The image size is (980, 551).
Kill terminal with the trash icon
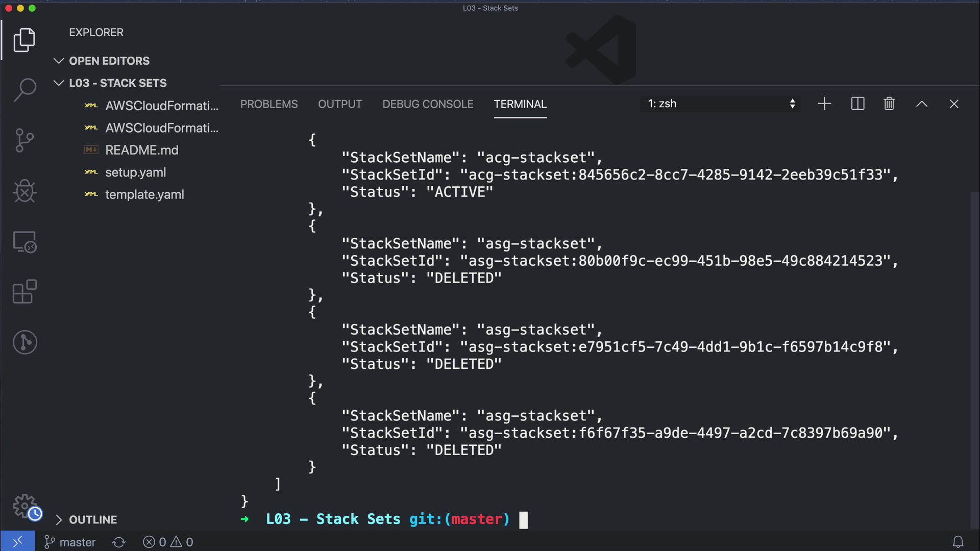click(889, 104)
